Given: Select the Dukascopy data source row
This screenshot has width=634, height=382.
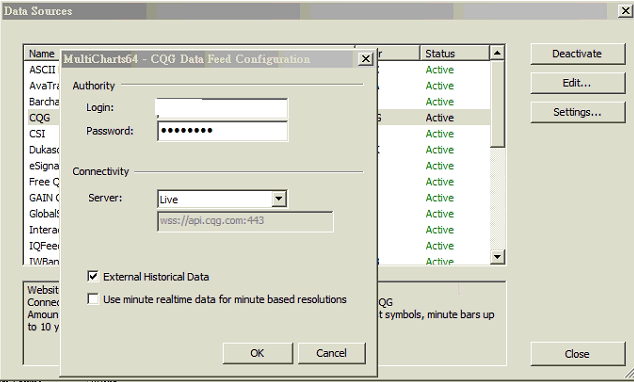Looking at the screenshot, I should [44, 150].
